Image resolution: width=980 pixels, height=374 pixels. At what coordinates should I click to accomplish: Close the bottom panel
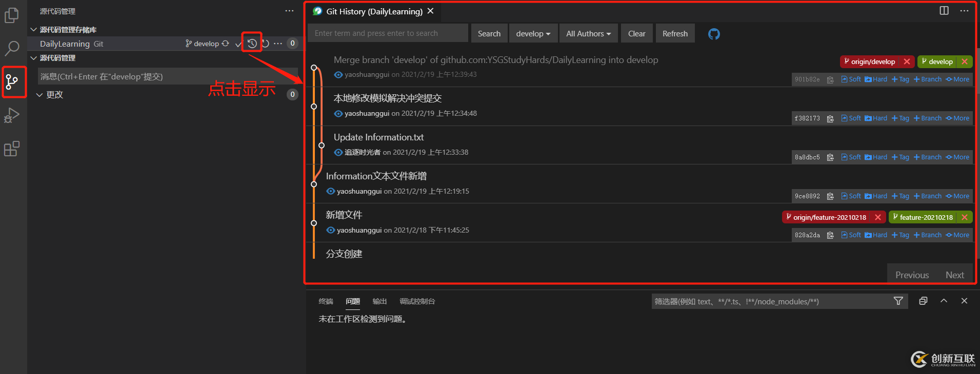964,301
